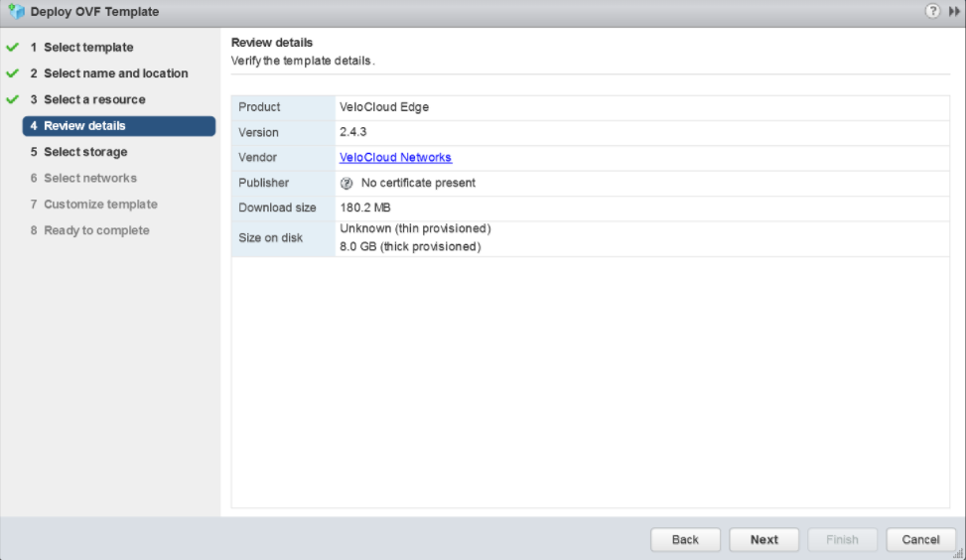Click green checkmark beside Select template

click(12, 48)
